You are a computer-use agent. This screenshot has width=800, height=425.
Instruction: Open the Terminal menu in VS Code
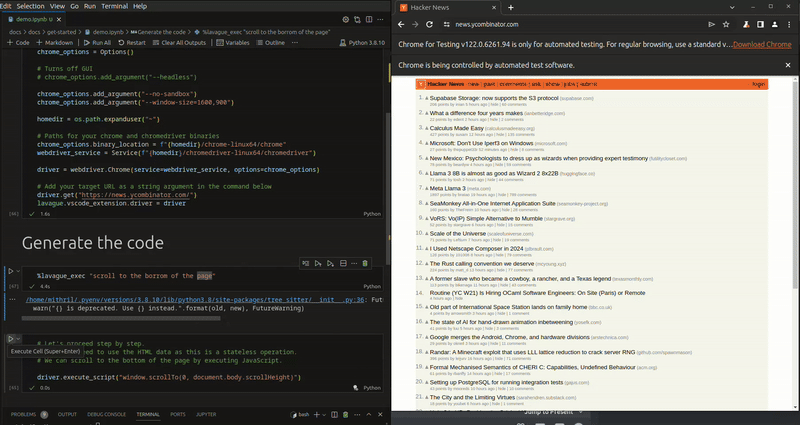coord(115,6)
